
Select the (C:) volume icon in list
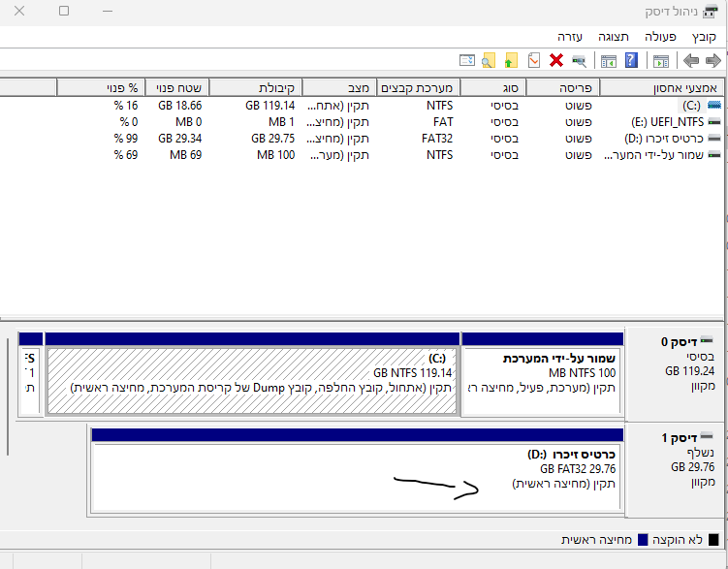click(x=714, y=106)
